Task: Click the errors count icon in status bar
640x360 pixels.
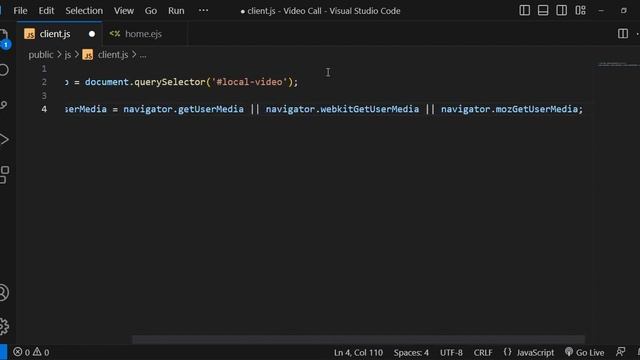Action: pyautogui.click(x=18, y=352)
